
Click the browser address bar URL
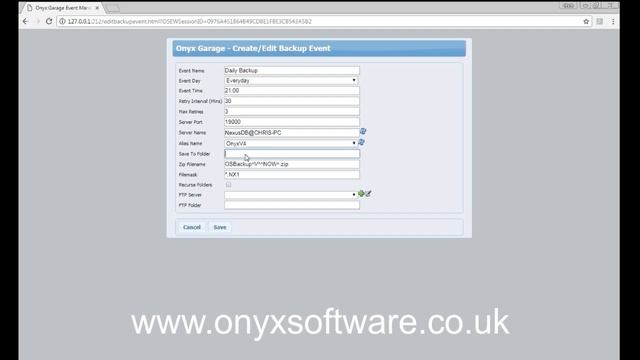189,21
